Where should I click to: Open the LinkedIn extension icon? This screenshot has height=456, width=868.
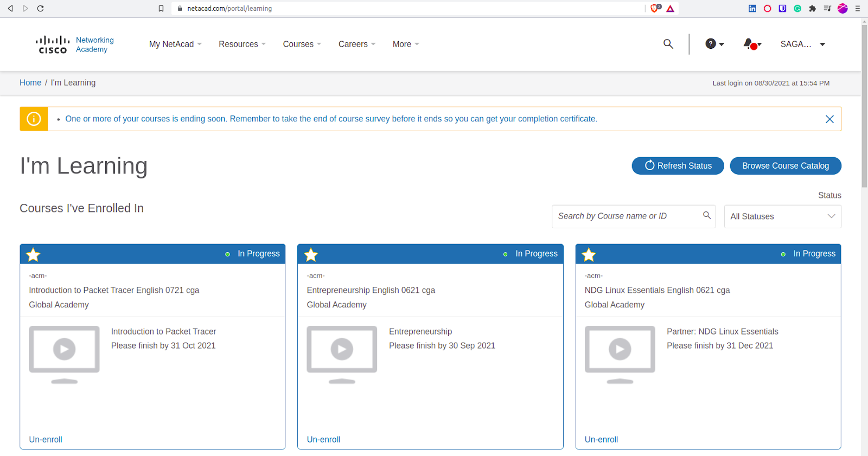[752, 9]
